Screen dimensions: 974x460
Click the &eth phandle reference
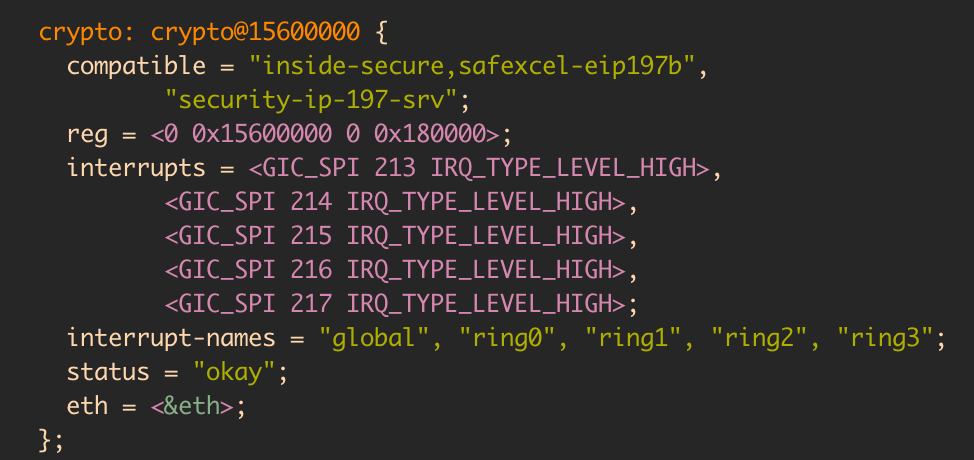point(199,406)
